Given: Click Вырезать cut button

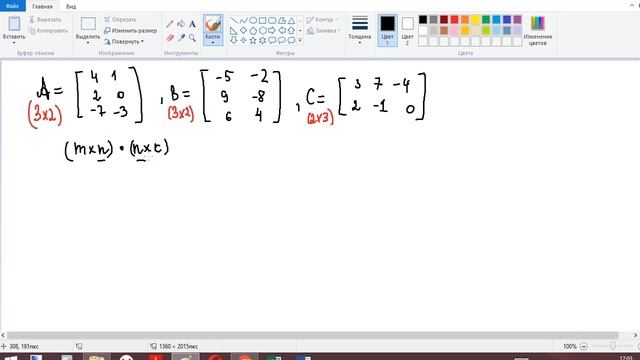Looking at the screenshot, I should (x=45, y=20).
